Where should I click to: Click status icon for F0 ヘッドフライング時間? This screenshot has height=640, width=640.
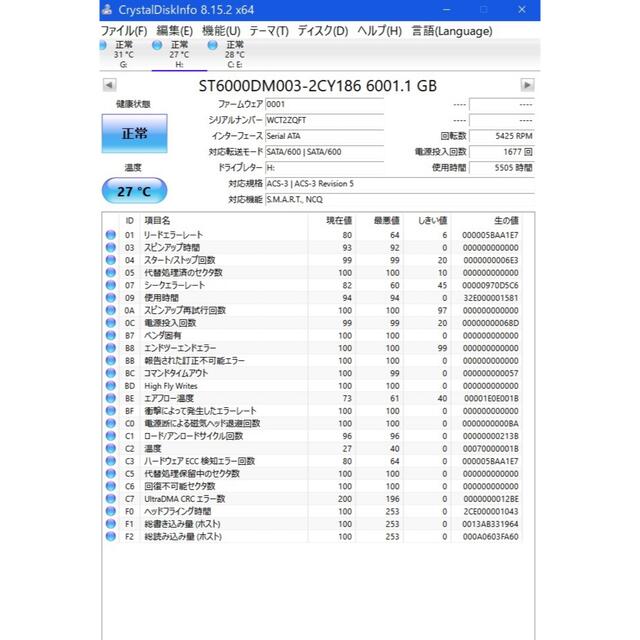coord(111,511)
